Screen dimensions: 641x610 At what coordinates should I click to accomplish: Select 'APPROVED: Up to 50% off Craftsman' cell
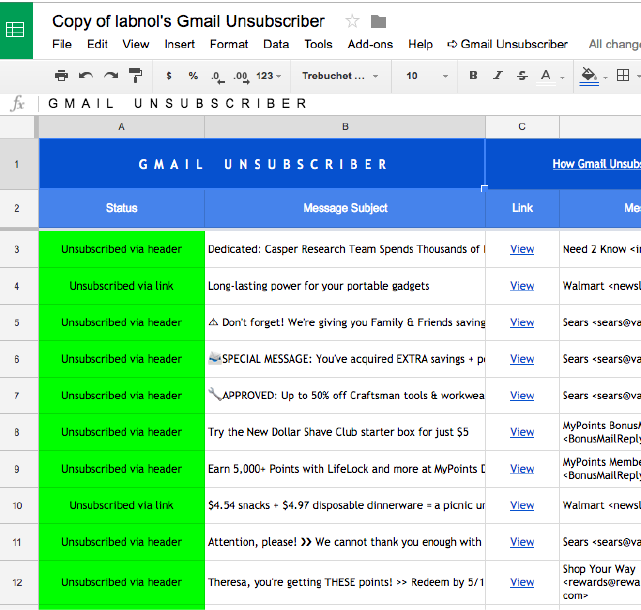(x=345, y=395)
